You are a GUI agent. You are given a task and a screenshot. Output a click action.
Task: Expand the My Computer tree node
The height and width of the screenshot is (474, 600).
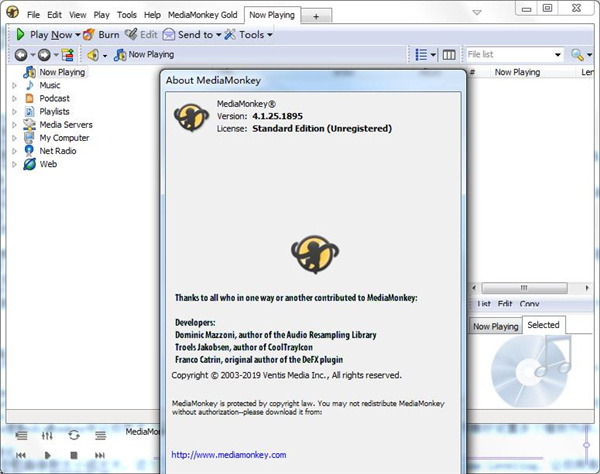tap(15, 138)
